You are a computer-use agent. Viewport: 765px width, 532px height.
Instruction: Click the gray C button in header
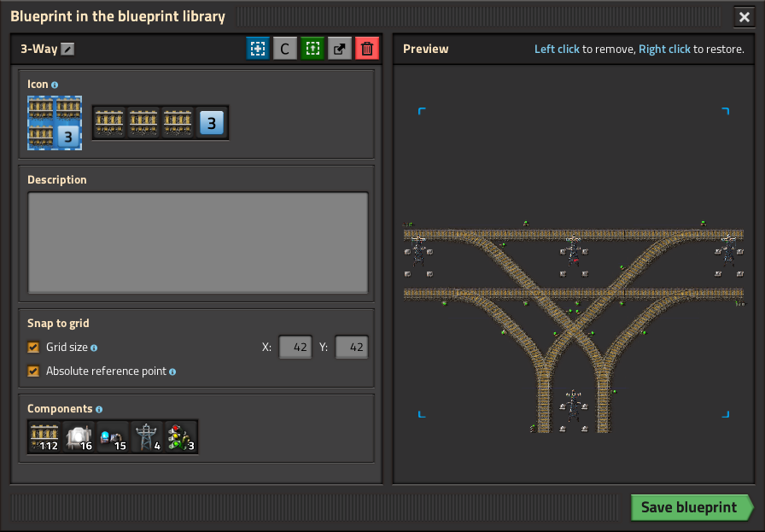tap(285, 49)
